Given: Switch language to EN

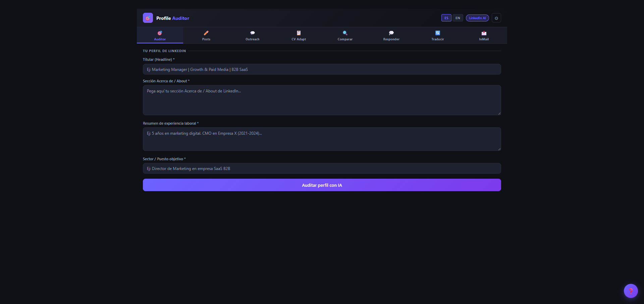Looking at the screenshot, I should [x=458, y=18].
